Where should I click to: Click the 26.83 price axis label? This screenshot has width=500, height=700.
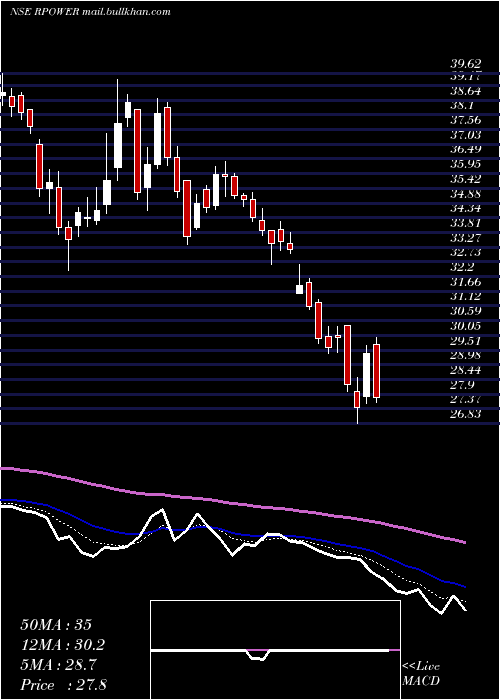(465, 414)
